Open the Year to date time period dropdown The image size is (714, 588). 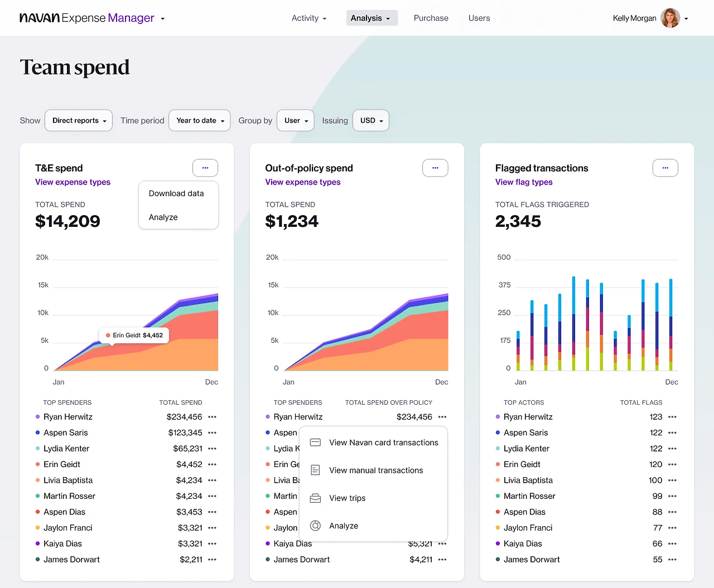200,120
